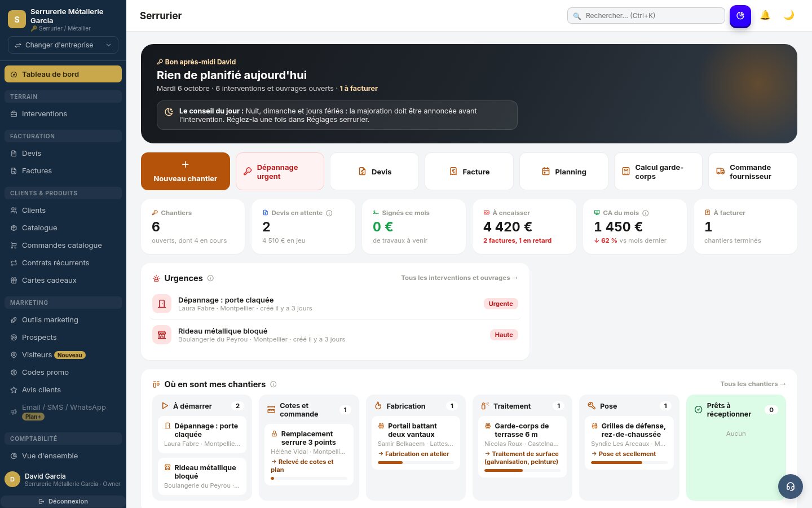Toggle dark mode moon icon

pyautogui.click(x=789, y=15)
